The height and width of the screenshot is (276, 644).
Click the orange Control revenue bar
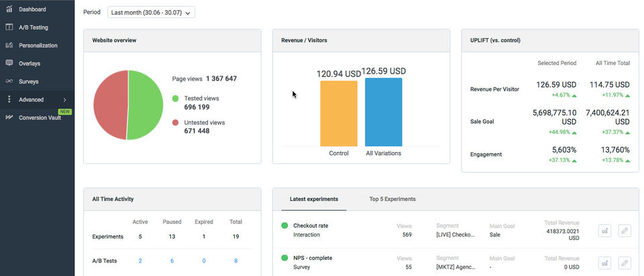(339, 114)
